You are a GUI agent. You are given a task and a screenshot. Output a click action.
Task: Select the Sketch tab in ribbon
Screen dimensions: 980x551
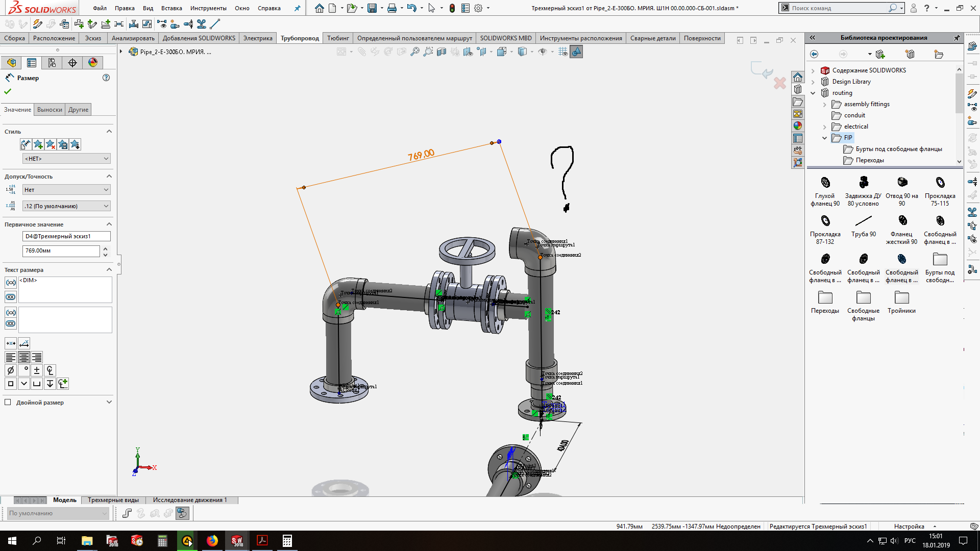coord(93,38)
